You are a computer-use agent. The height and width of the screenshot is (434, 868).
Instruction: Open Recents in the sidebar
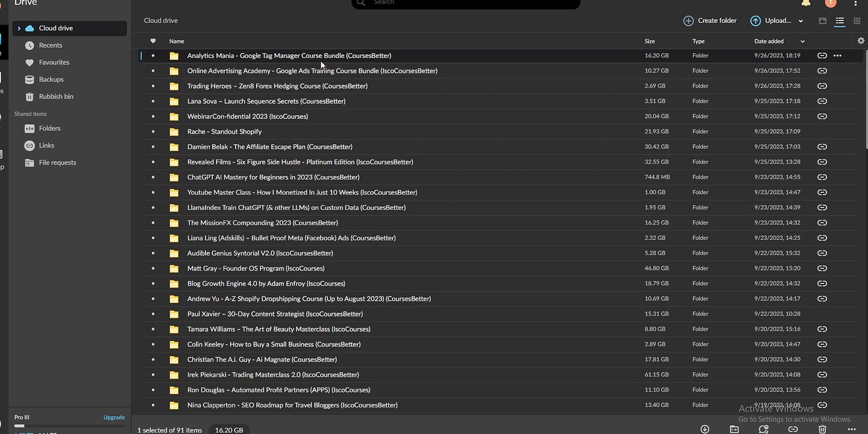pyautogui.click(x=51, y=45)
